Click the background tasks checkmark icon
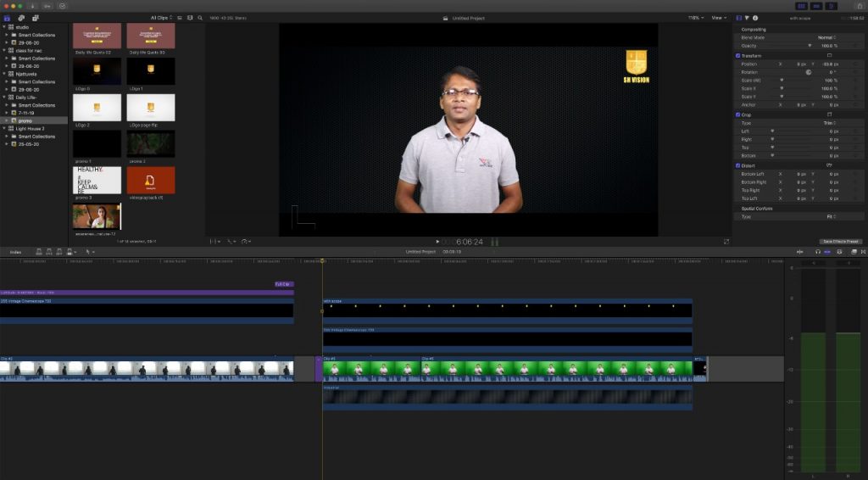 tap(62, 6)
